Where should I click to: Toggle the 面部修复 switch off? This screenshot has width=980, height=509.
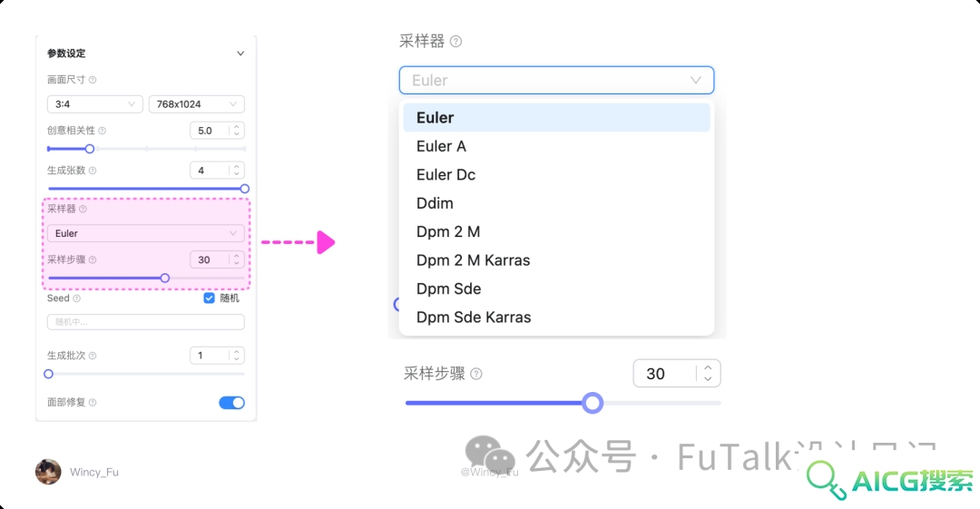232,403
